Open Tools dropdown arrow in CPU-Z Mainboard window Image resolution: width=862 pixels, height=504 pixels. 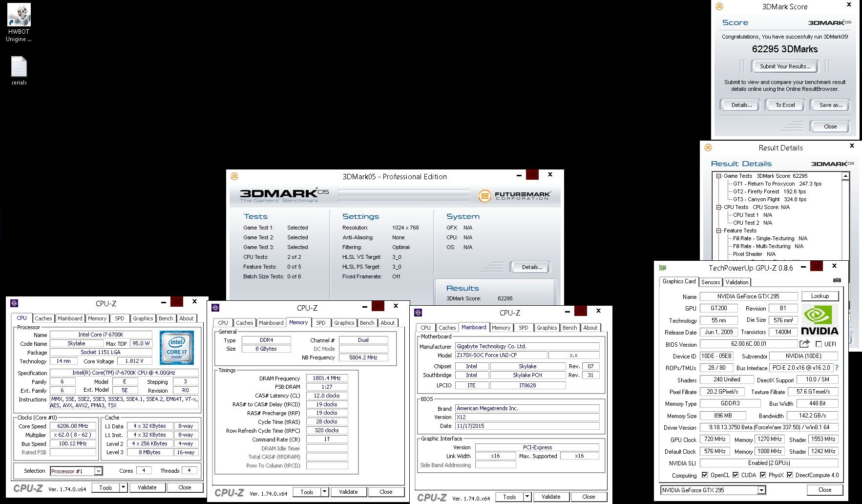[527, 497]
